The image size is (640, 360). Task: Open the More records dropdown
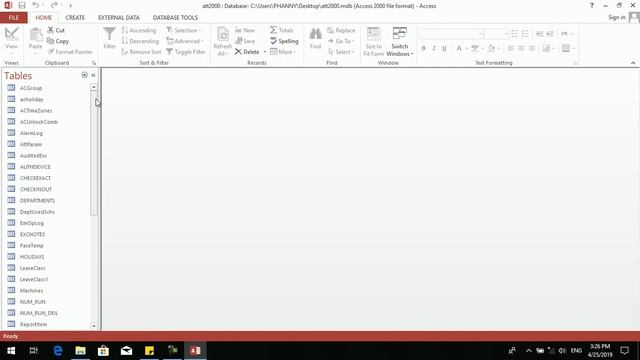click(x=282, y=52)
